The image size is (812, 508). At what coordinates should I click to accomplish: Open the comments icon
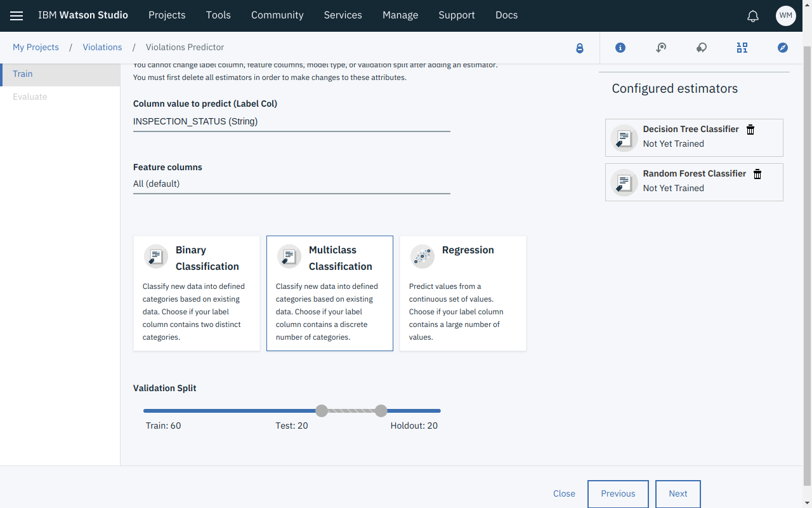click(702, 48)
